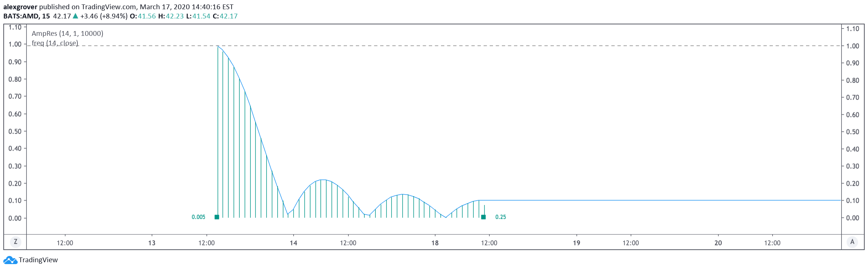The height and width of the screenshot is (270, 868).
Task: Click the 1.00 value on right price scale
Action: point(853,46)
